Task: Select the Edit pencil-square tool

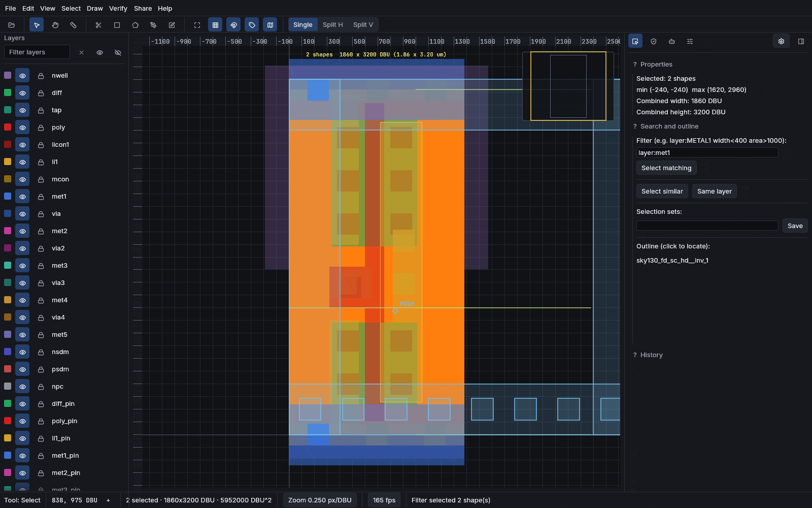Action: (172, 25)
